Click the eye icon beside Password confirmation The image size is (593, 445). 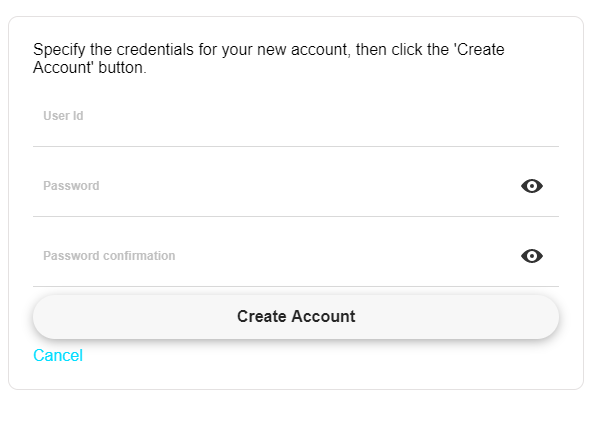[x=532, y=256]
